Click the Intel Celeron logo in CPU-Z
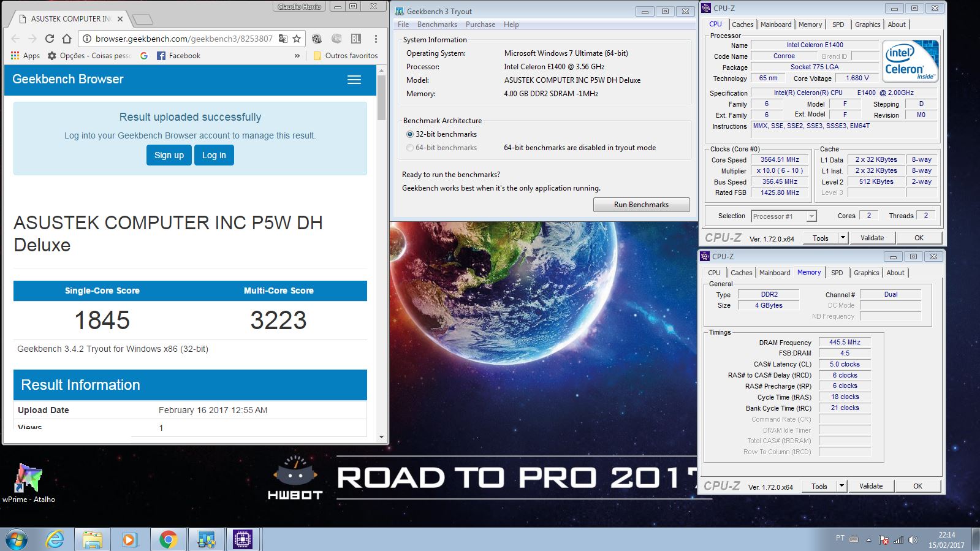Screen dimensions: 980x551 [910, 61]
